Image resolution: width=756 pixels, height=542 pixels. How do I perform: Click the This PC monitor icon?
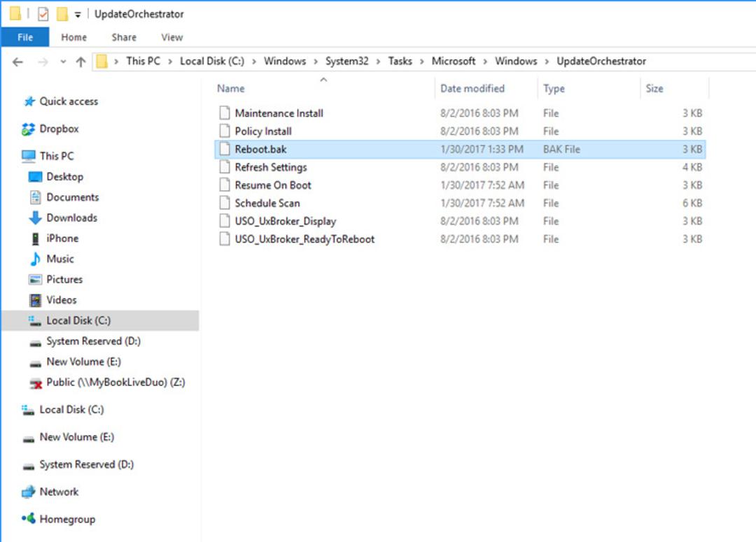29,156
